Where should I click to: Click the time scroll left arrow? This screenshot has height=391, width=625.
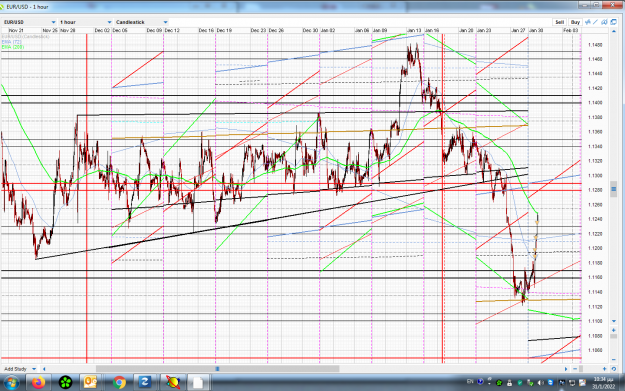44,369
